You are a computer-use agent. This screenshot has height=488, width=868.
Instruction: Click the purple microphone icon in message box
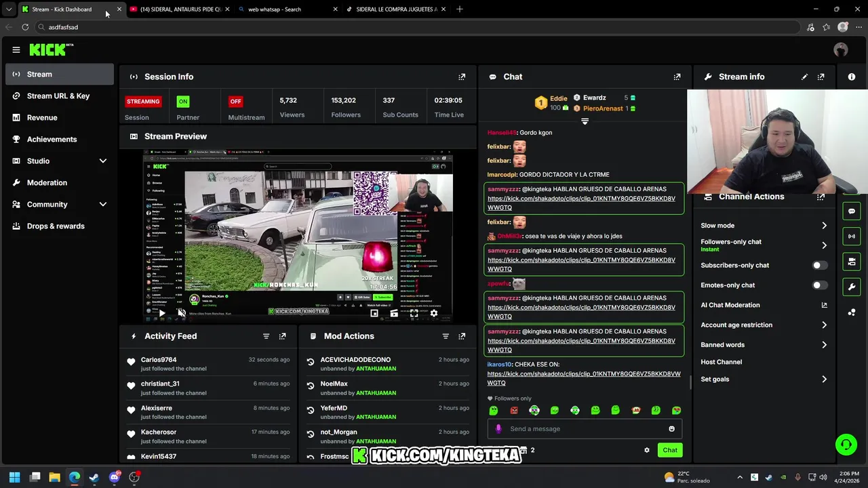498,428
